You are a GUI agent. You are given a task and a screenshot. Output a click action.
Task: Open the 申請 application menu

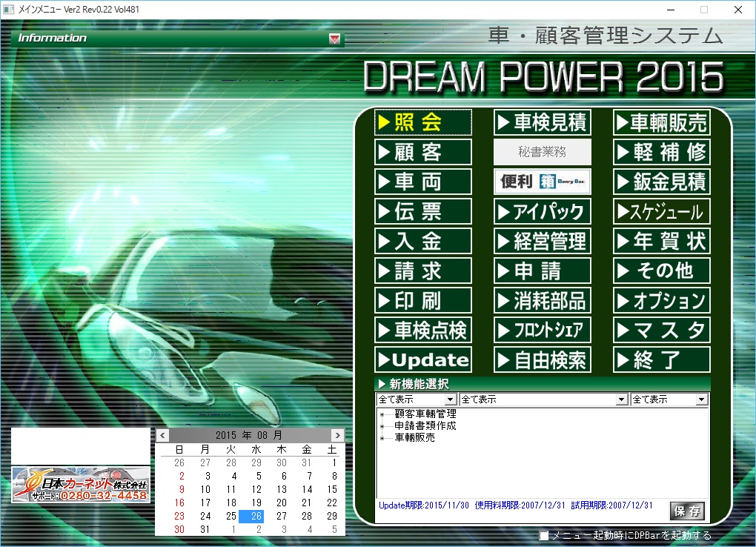point(543,271)
